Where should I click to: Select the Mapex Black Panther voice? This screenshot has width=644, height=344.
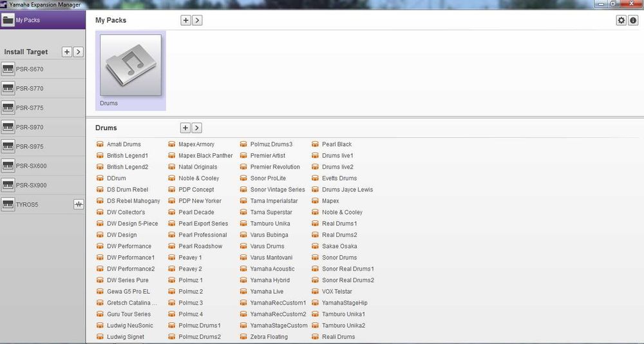tap(205, 155)
